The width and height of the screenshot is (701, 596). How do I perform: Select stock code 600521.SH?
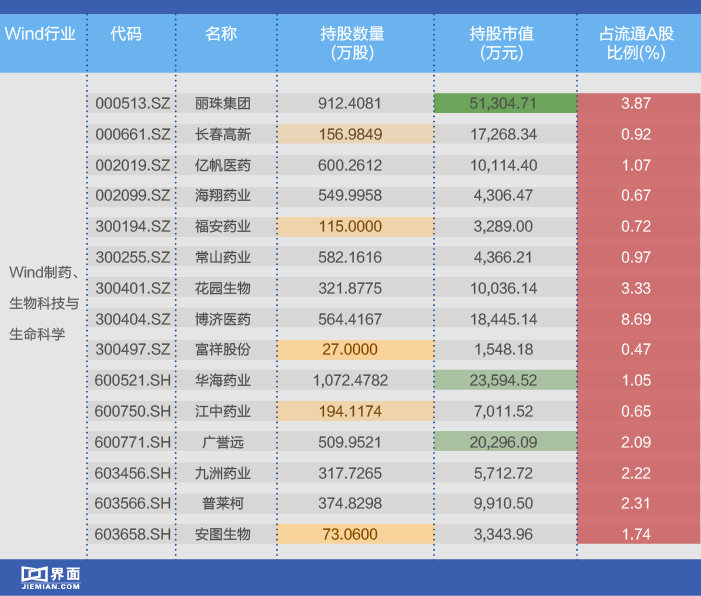coord(133,380)
